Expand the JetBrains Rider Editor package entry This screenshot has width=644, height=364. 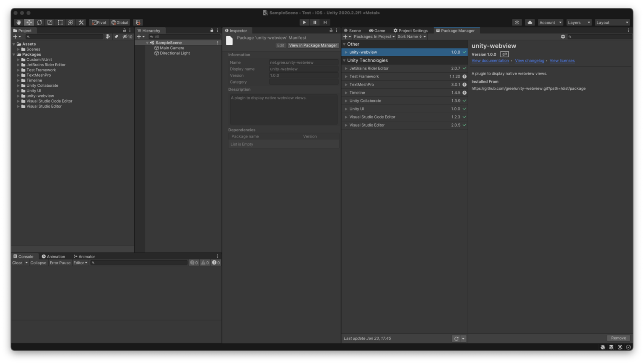point(346,68)
